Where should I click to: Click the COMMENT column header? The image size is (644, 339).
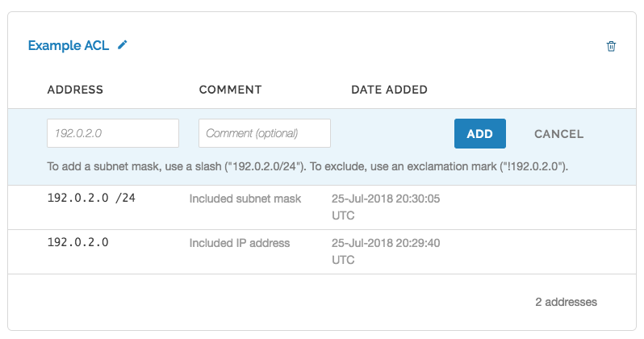230,90
